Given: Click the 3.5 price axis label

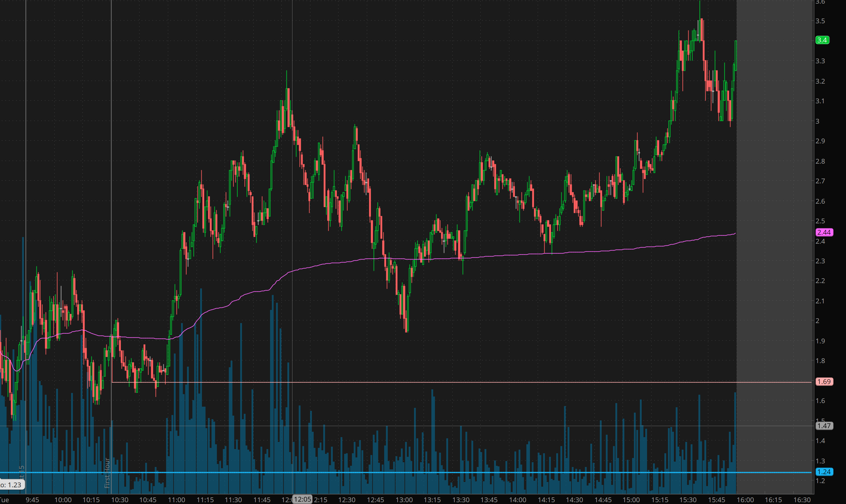Looking at the screenshot, I should [x=820, y=21].
